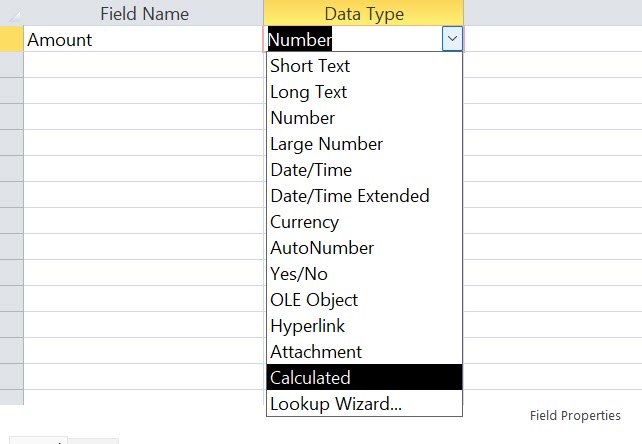Choose Hyperlink data type

click(x=364, y=326)
